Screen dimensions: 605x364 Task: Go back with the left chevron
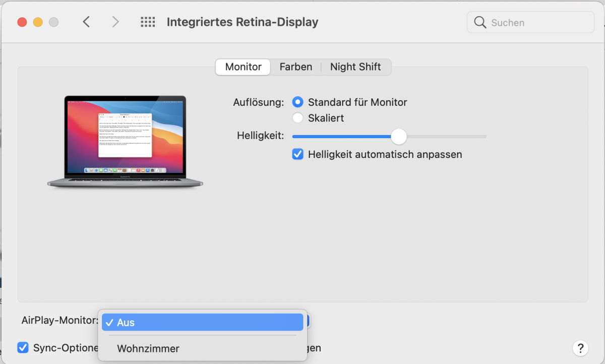[x=86, y=22]
